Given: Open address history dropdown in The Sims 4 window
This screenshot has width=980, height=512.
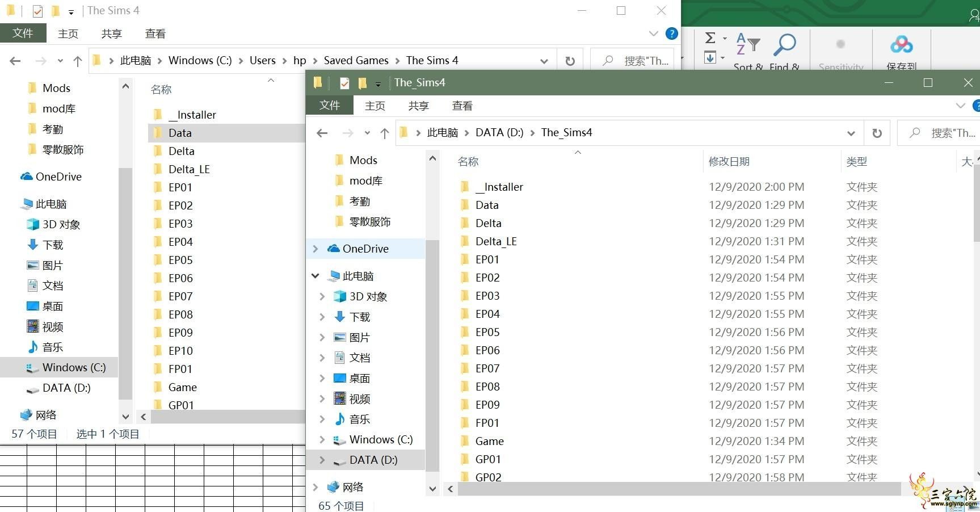Looking at the screenshot, I should click(544, 61).
